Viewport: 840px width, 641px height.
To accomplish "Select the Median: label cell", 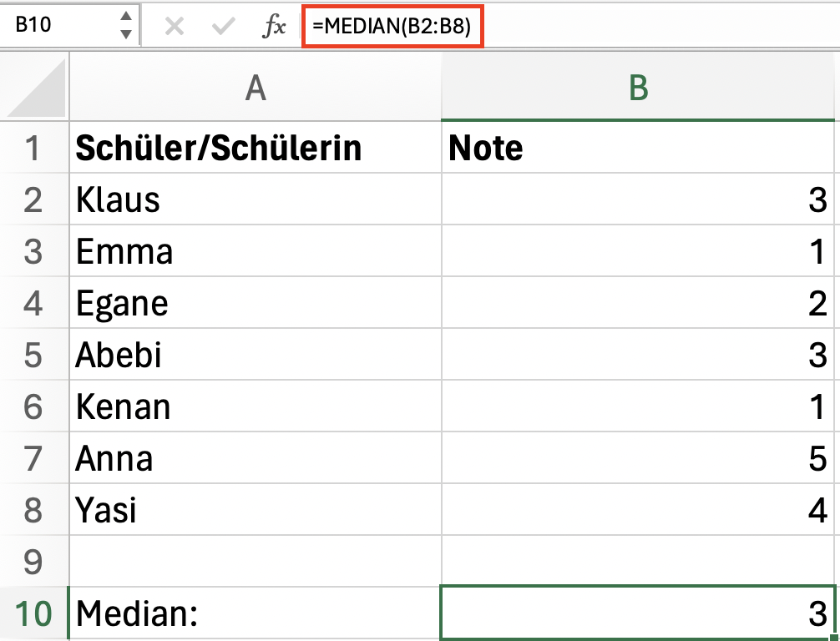I will pos(256,613).
